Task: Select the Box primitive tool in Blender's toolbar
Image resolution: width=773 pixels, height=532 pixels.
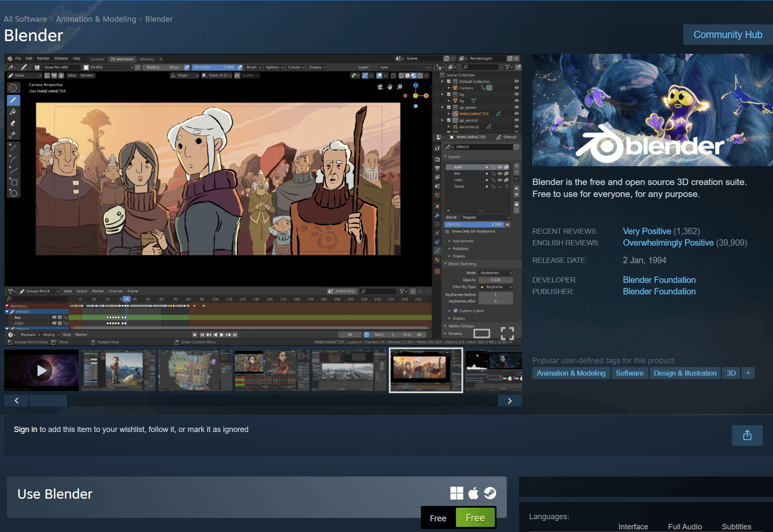Action: click(13, 182)
